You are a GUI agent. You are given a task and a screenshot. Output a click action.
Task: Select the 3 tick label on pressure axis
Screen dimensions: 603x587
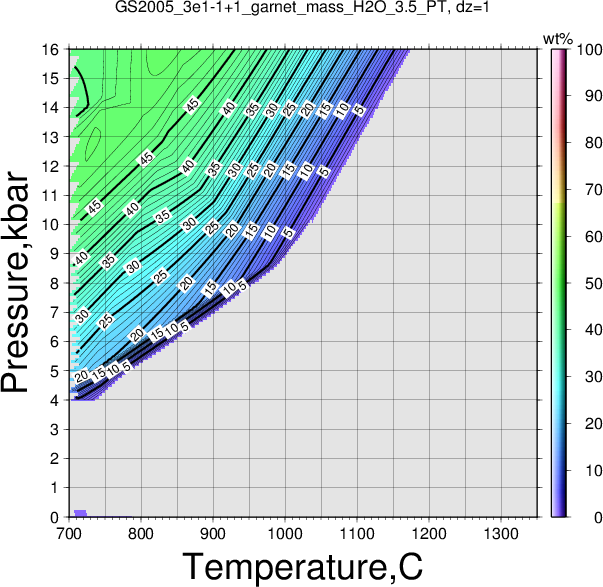(x=55, y=430)
